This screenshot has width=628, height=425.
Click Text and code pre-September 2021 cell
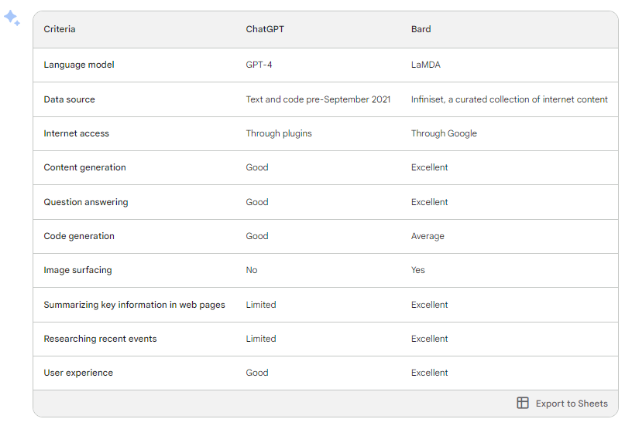click(318, 99)
